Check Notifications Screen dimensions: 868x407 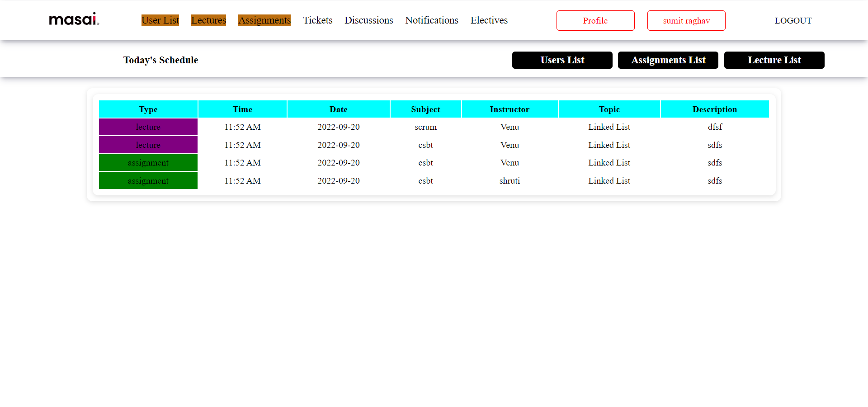click(431, 20)
